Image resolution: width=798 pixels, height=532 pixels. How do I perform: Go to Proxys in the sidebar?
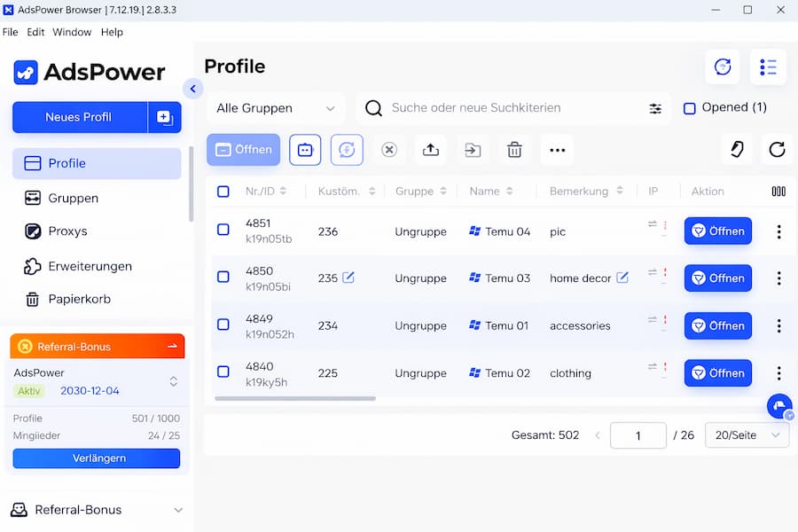point(67,231)
